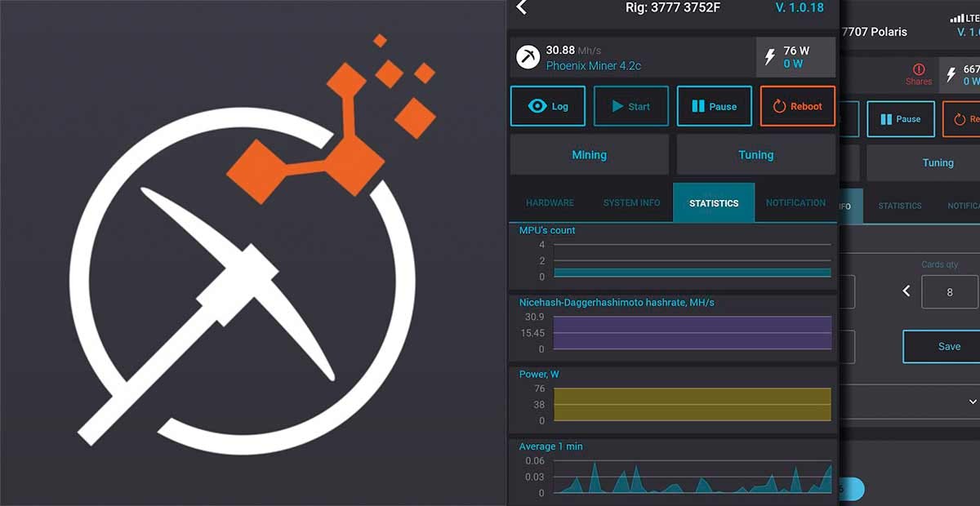Image resolution: width=980 pixels, height=506 pixels.
Task: Open Tuning in the Polaris screen
Action: coord(938,163)
